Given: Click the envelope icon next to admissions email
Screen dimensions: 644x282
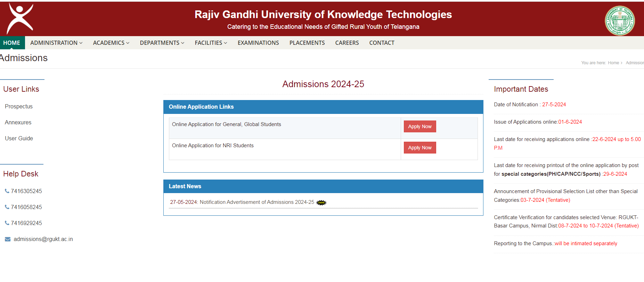Looking at the screenshot, I should pos(8,239).
